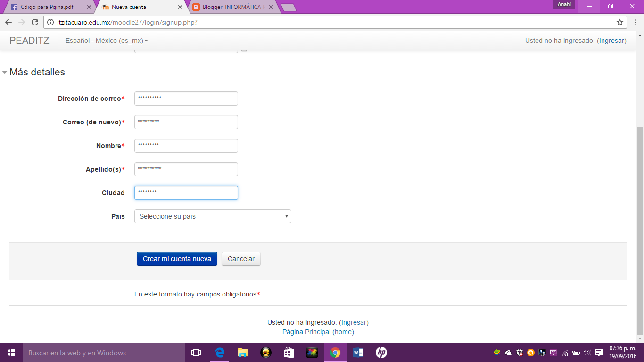This screenshot has width=644, height=362.
Task: Open the 'Página Principal (home)' link
Action: [318, 332]
